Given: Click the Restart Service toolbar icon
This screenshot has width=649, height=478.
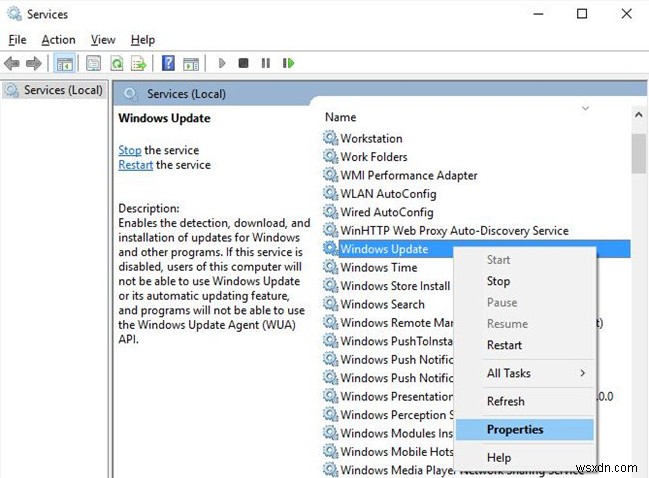Looking at the screenshot, I should (288, 63).
